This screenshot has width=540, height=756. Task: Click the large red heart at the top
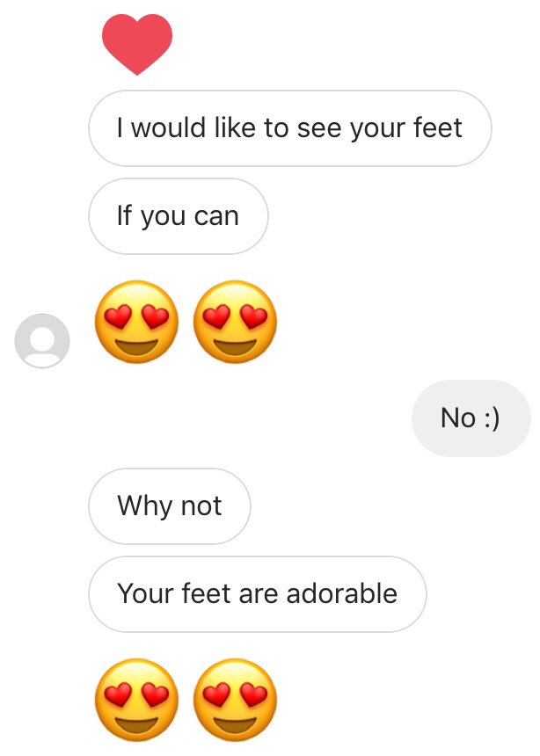tap(137, 44)
